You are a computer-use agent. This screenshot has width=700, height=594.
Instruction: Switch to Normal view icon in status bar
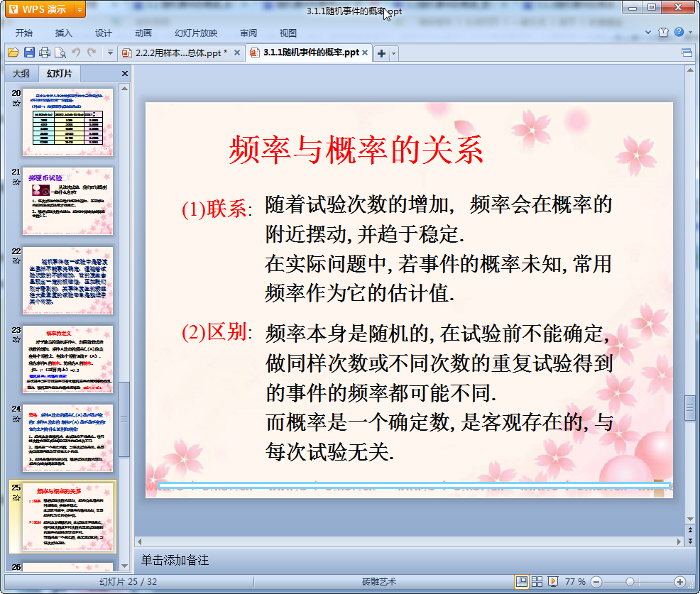[x=521, y=581]
